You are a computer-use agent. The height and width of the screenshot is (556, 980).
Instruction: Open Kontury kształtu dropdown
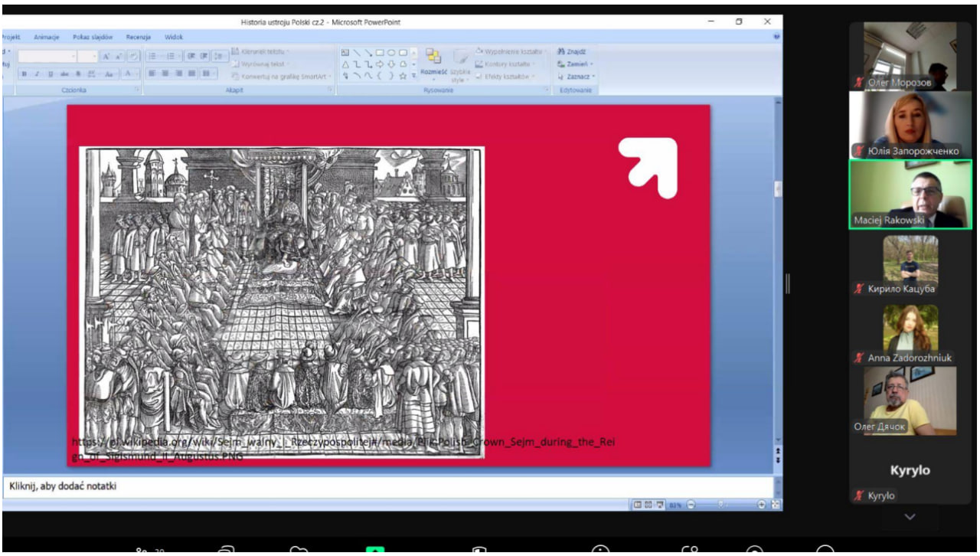pyautogui.click(x=507, y=64)
